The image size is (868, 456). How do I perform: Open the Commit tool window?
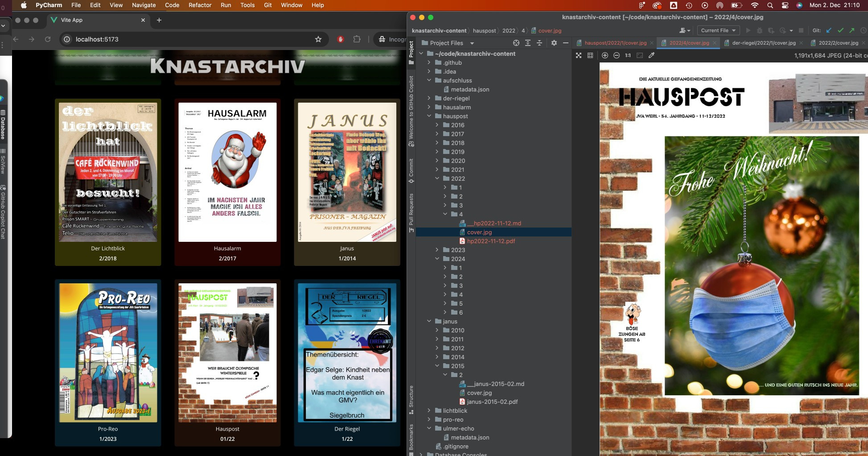click(x=411, y=171)
